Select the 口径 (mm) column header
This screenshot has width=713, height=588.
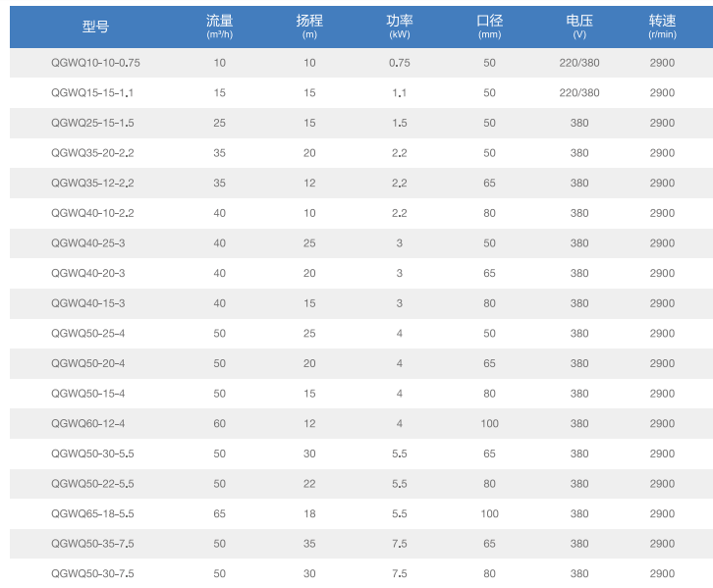[x=489, y=26]
